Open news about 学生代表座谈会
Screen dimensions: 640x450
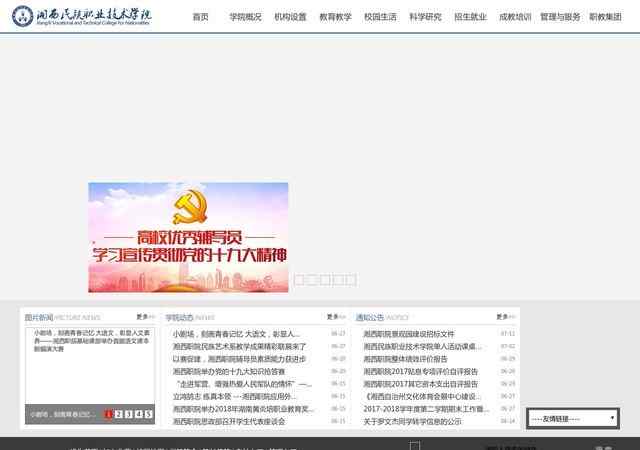pyautogui.click(x=229, y=421)
